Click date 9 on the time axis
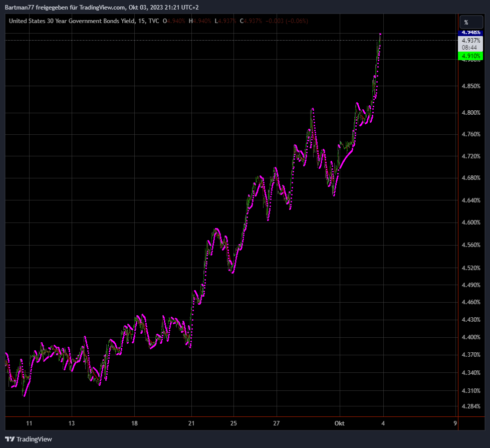The width and height of the screenshot is (490, 448). (x=455, y=423)
